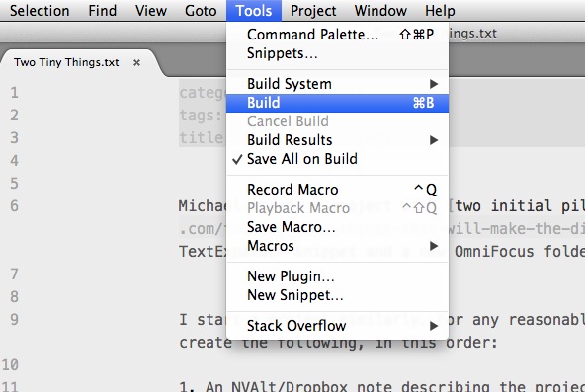Viewport: 585px width, 392px height.
Task: Start Record Macro
Action: coord(337,190)
